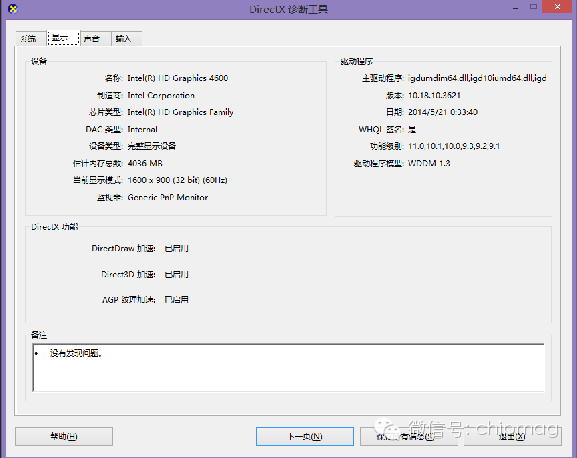Viewport: 577px width, 458px height.
Task: Click the DAC type value "Internal"
Action: (142, 129)
